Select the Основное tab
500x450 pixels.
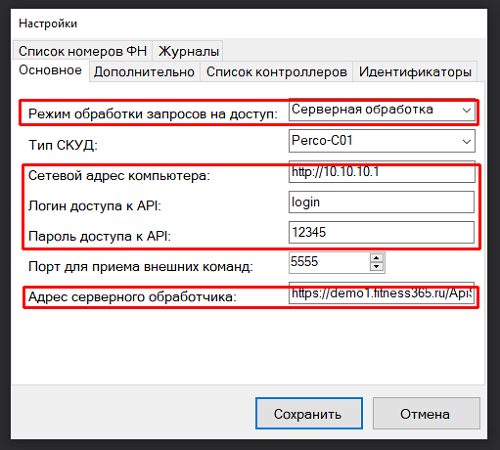[x=50, y=70]
